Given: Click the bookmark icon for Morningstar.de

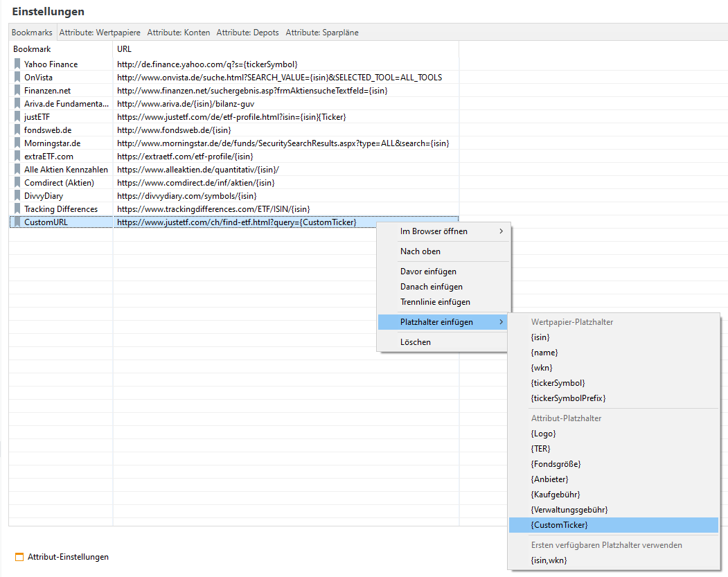Looking at the screenshot, I should coord(17,143).
